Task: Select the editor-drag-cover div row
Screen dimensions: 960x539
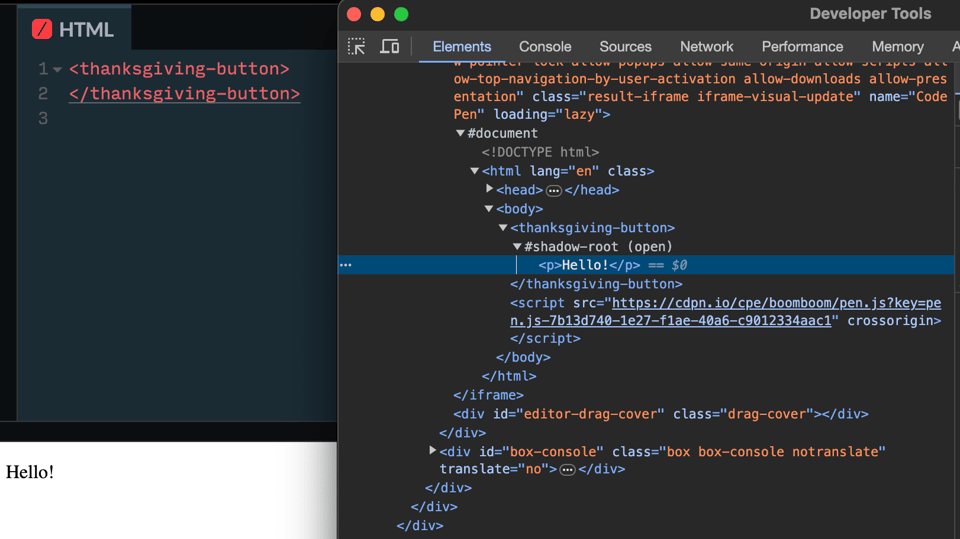Action: pos(661,414)
